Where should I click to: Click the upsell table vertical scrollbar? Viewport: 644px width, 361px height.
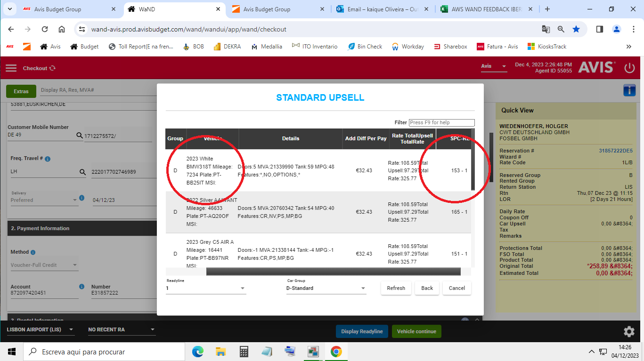[x=473, y=159]
